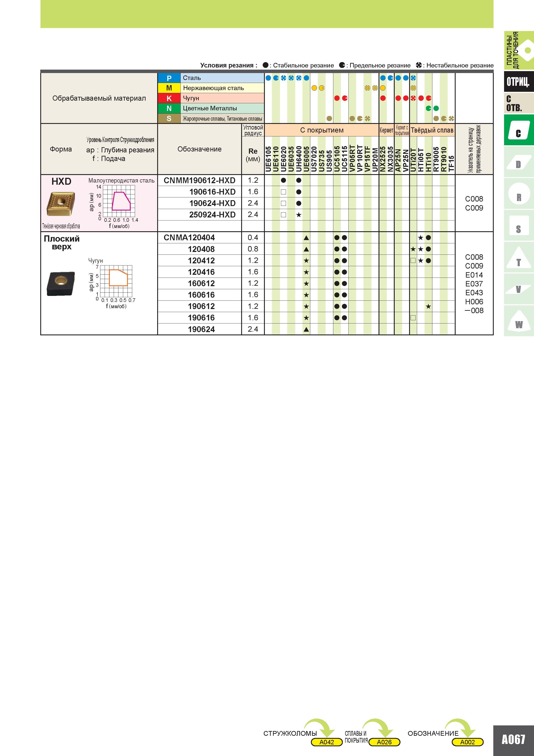This screenshot has width=534, height=756.
Task: Click the UTi20T grade column header
Action: [x=413, y=160]
